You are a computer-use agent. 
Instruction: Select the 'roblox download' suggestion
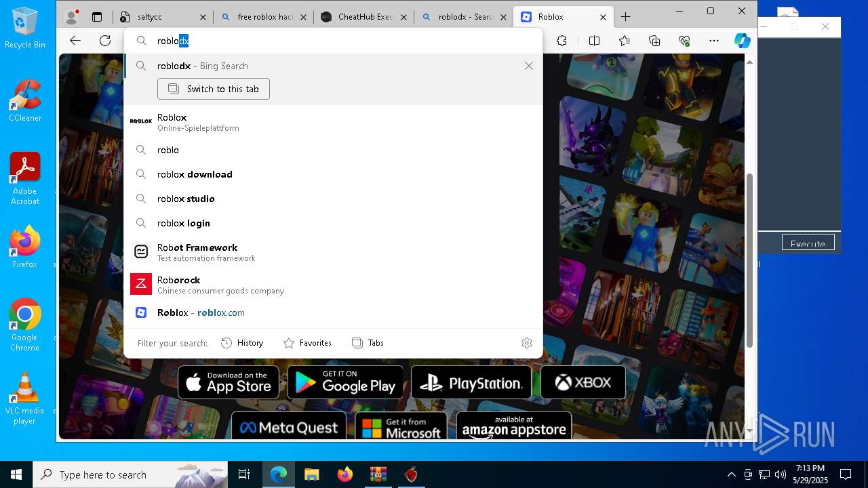click(333, 174)
